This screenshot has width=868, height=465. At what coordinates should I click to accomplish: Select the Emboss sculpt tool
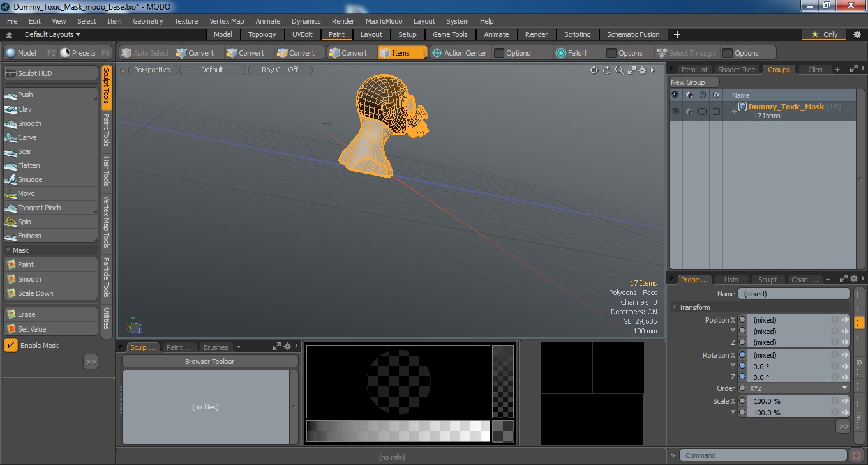(x=50, y=236)
